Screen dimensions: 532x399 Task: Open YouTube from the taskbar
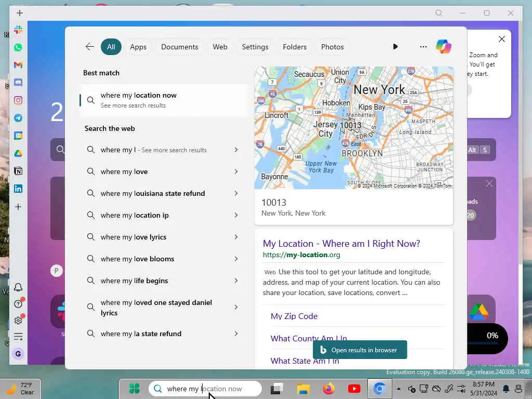[354, 389]
